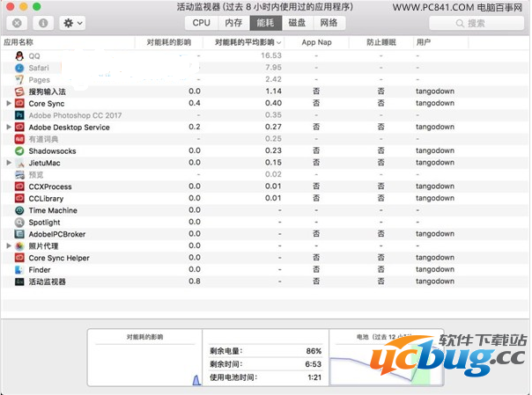Click the JietuMac app icon

pos(19,163)
